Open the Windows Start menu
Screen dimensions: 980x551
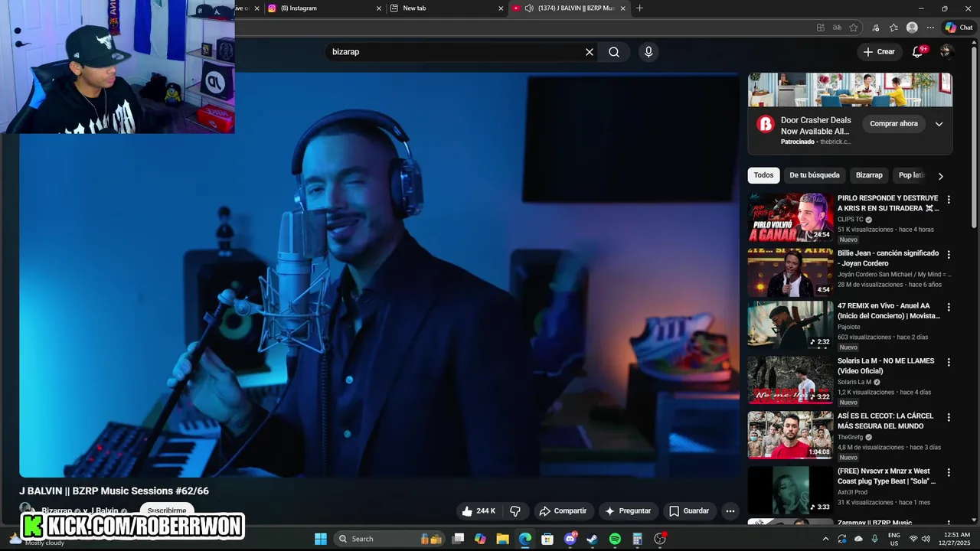click(x=321, y=539)
